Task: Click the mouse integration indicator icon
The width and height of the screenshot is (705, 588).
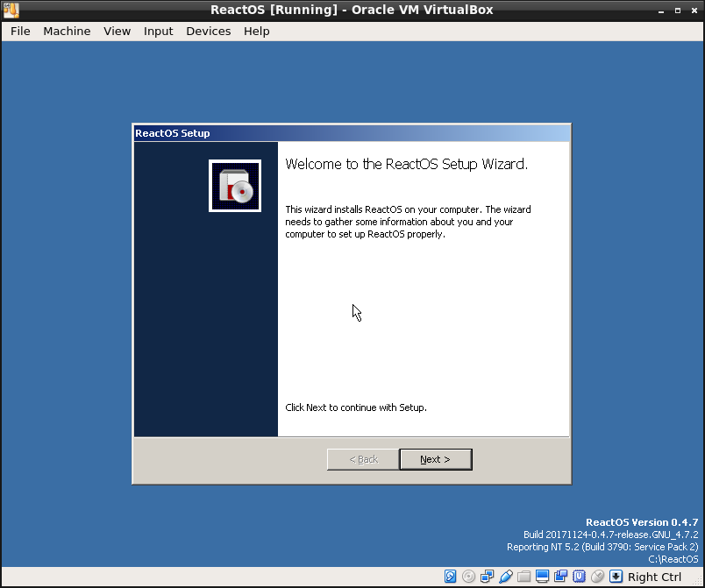Action: pyautogui.click(x=597, y=577)
